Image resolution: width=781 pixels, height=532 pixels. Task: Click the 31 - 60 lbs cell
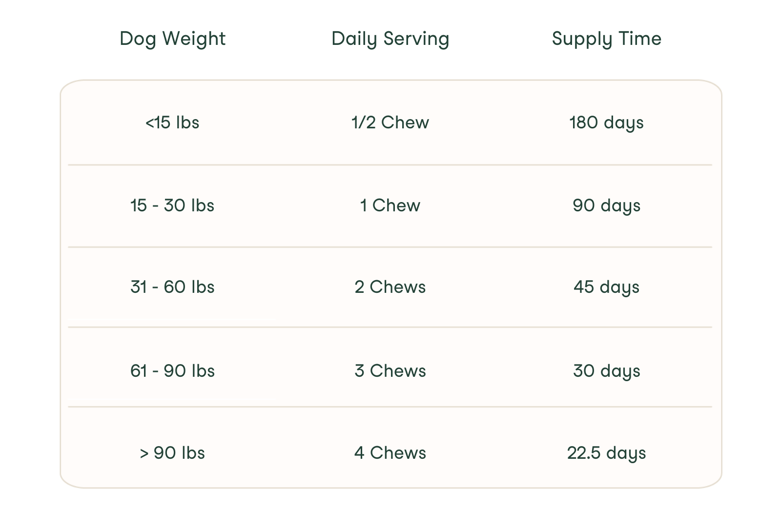point(172,287)
